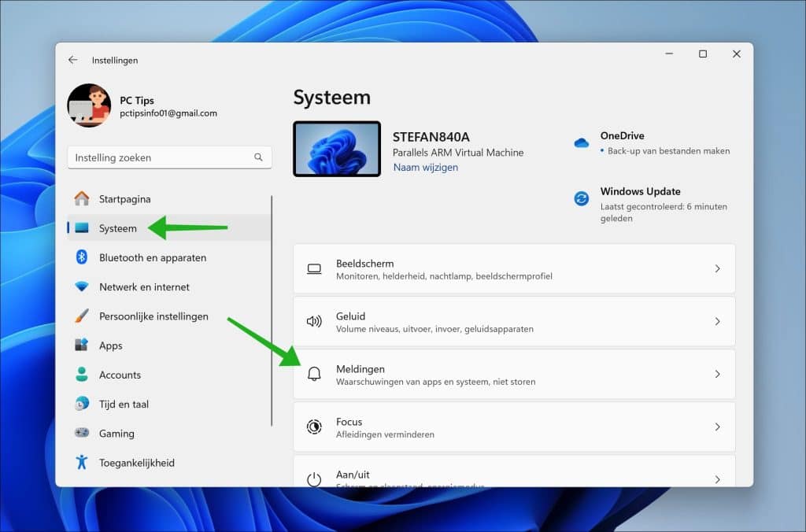Open the Accounts settings category

168,374
